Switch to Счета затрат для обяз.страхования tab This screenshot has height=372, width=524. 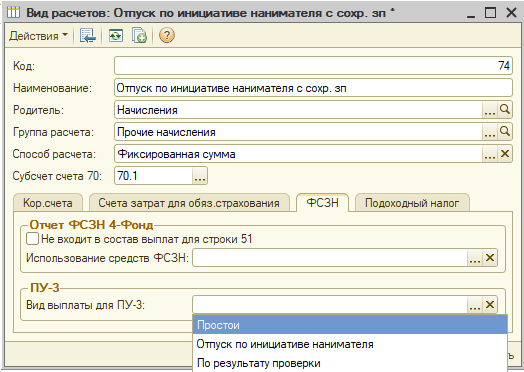[x=189, y=203]
